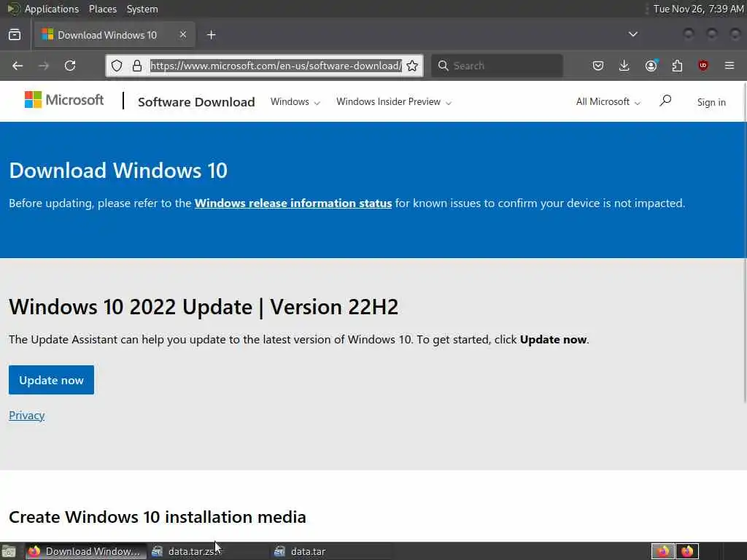
Task: Click the show desktop taskbar icon
Action: tap(9, 551)
